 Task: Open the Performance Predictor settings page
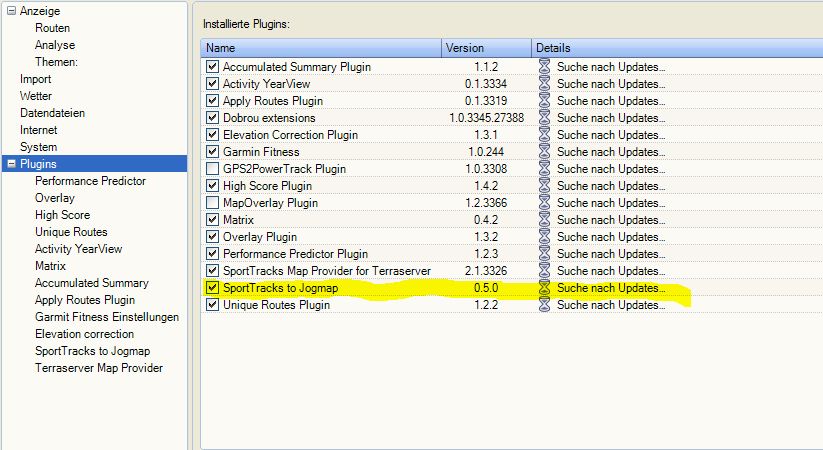pyautogui.click(x=90, y=181)
